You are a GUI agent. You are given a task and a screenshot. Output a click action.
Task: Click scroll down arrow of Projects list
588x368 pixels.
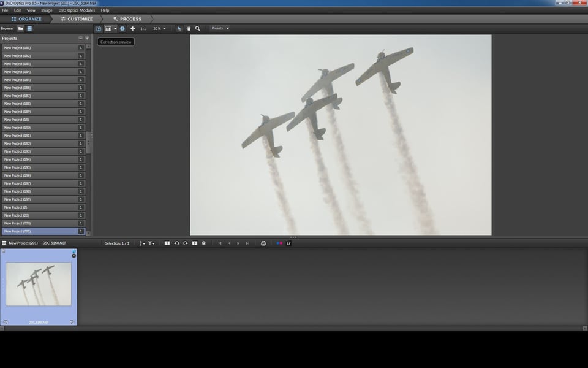[x=88, y=233]
